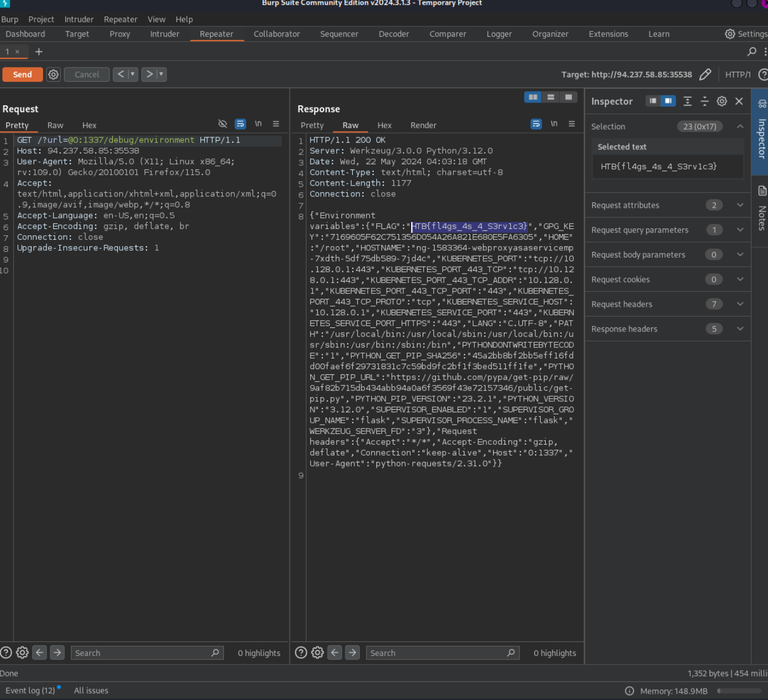Image resolution: width=768 pixels, height=700 pixels.
Task: Toggle word wrap in Response panel
Action: (x=536, y=124)
